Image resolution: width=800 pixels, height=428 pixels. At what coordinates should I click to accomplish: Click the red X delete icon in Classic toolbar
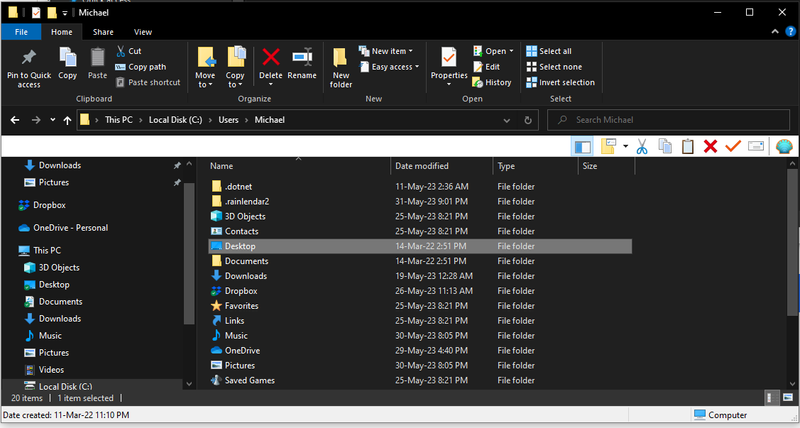point(710,147)
